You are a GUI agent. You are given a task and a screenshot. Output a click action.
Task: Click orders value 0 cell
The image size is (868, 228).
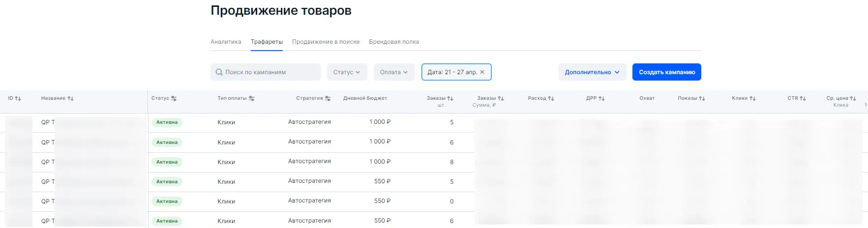pos(451,201)
